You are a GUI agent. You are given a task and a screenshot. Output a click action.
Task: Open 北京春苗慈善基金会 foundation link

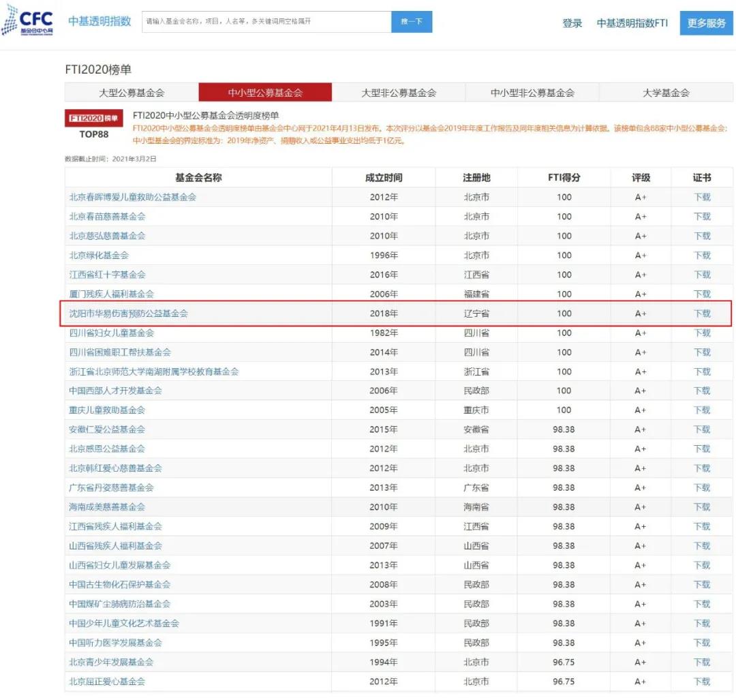(108, 217)
